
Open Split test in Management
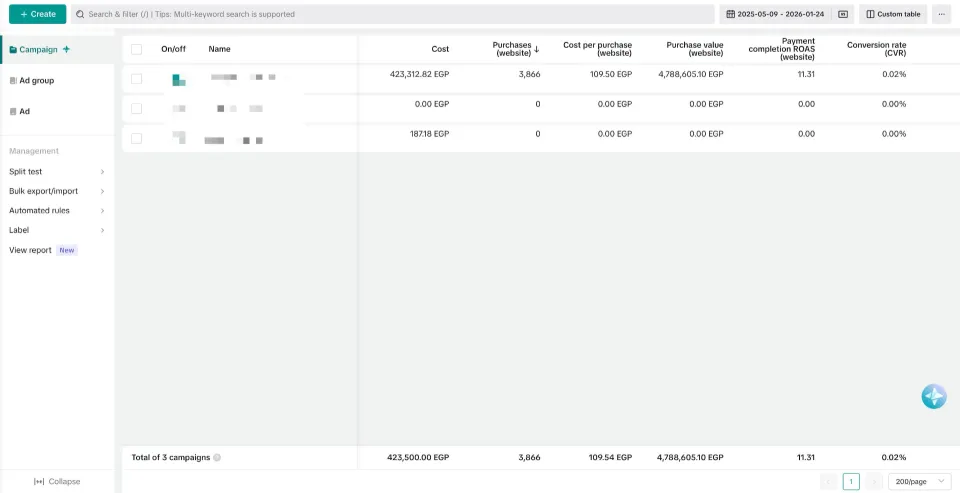point(26,171)
